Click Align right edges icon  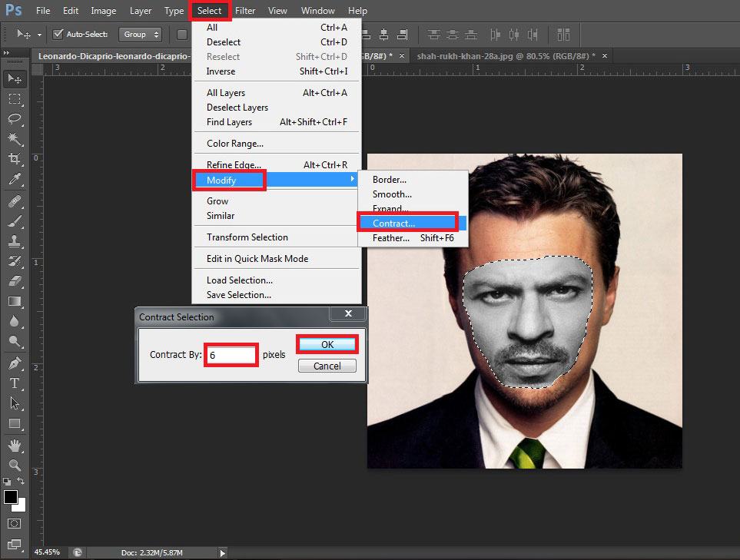pos(402,35)
